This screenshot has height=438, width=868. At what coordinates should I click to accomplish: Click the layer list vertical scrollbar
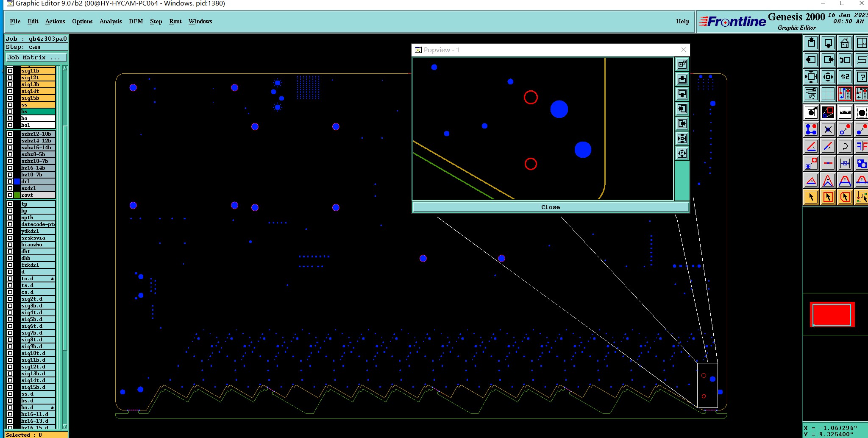(x=65, y=237)
